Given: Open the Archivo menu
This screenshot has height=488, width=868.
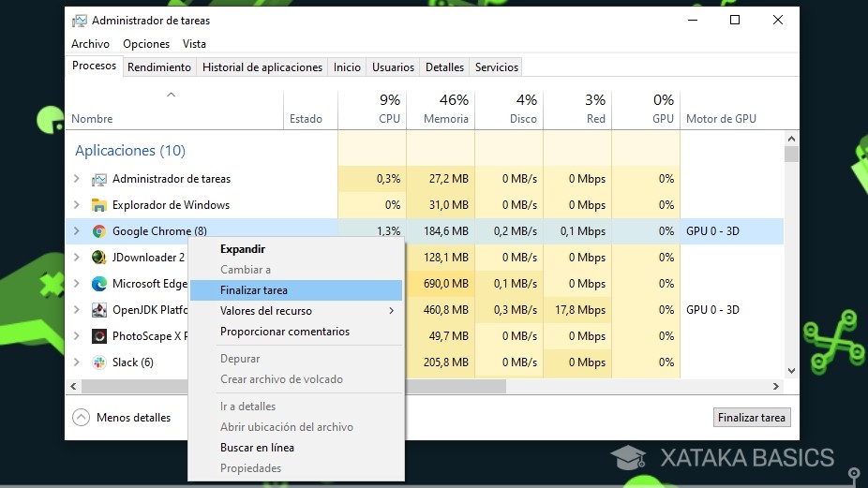Looking at the screenshot, I should [x=90, y=44].
